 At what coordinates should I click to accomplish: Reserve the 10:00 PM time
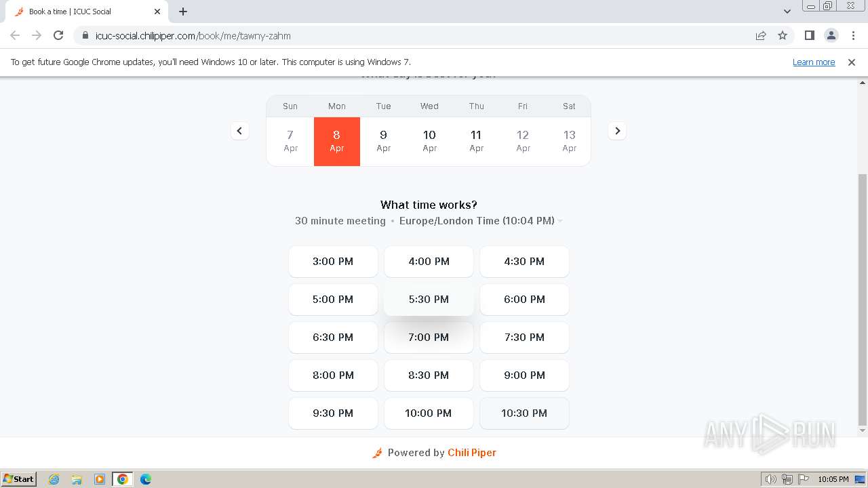[x=429, y=413]
